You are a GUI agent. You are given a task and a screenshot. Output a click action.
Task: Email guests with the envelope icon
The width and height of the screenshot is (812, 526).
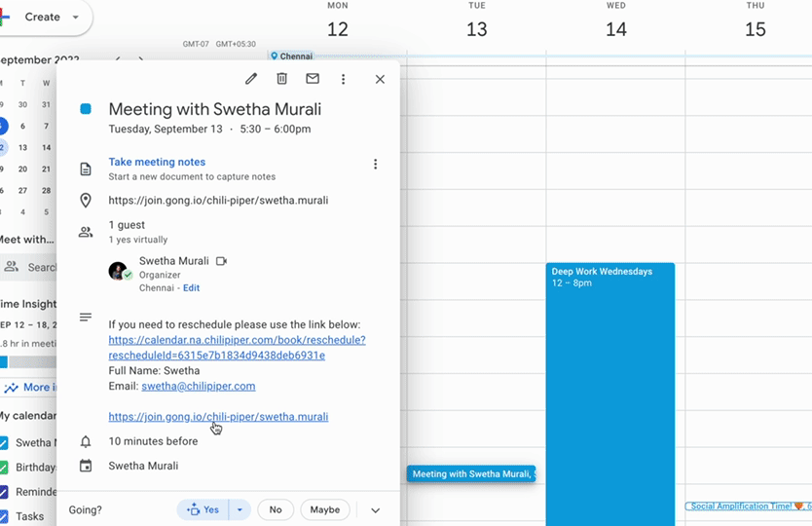point(313,79)
